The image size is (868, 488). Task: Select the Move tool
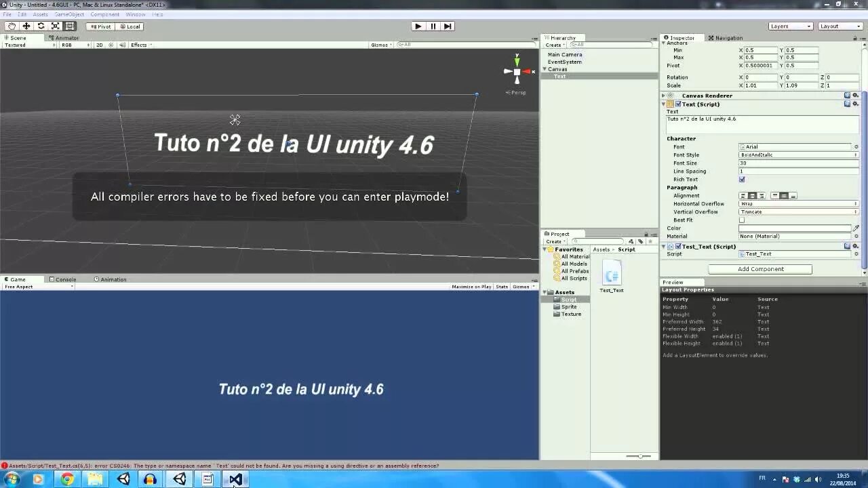(x=26, y=26)
